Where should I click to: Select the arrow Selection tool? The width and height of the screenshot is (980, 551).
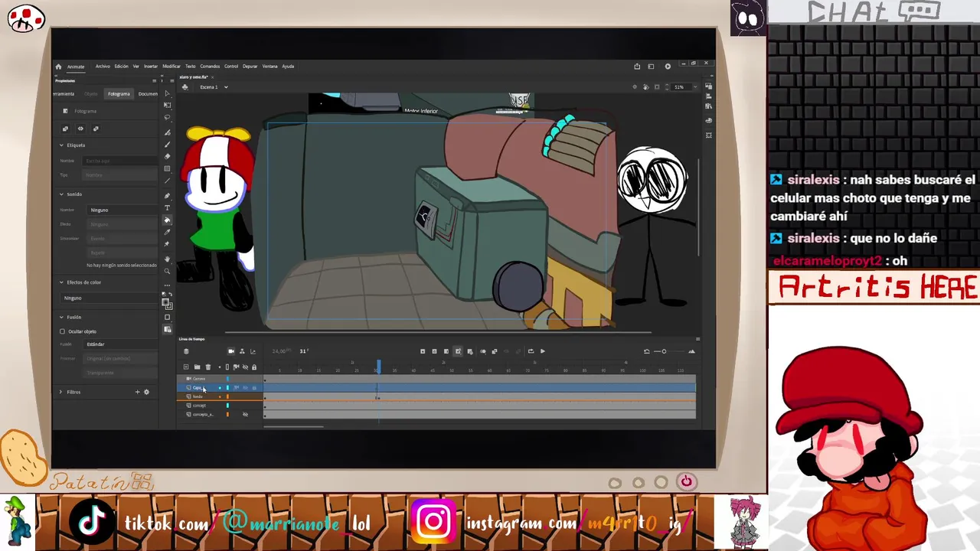tap(168, 93)
